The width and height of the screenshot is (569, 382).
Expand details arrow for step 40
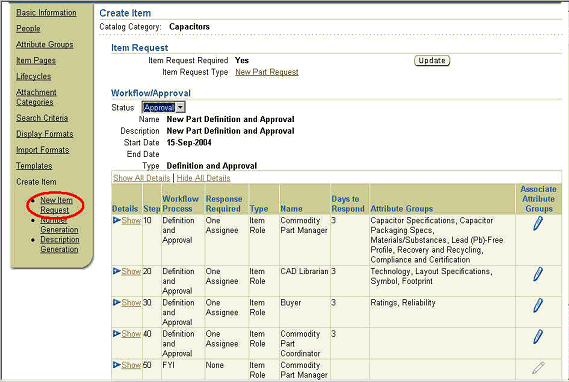click(x=116, y=333)
